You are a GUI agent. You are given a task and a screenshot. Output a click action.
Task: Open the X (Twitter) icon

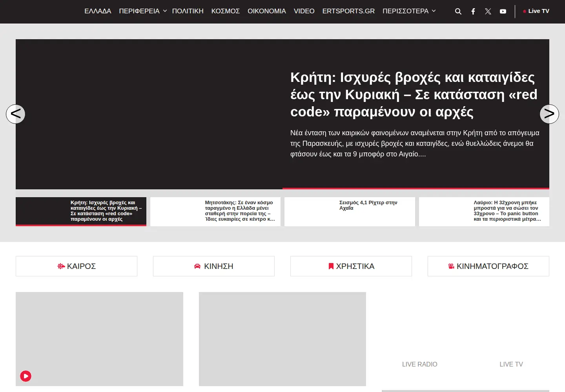pyautogui.click(x=488, y=11)
